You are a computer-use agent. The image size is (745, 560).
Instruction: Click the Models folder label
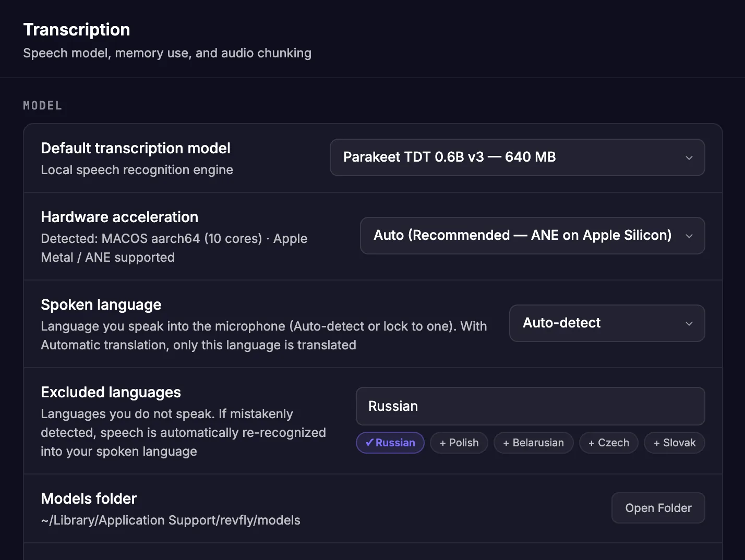[x=89, y=498]
